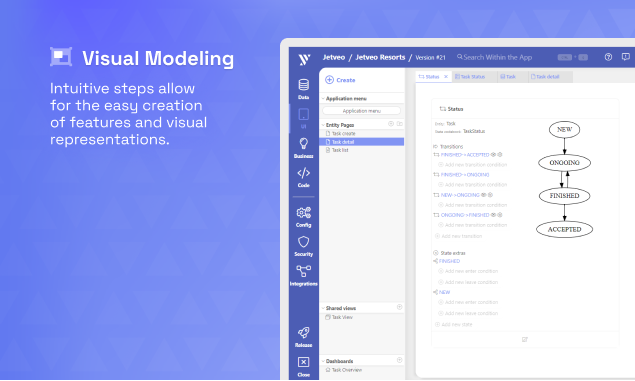Open the Security shield section
The image size is (635, 381).
[303, 246]
